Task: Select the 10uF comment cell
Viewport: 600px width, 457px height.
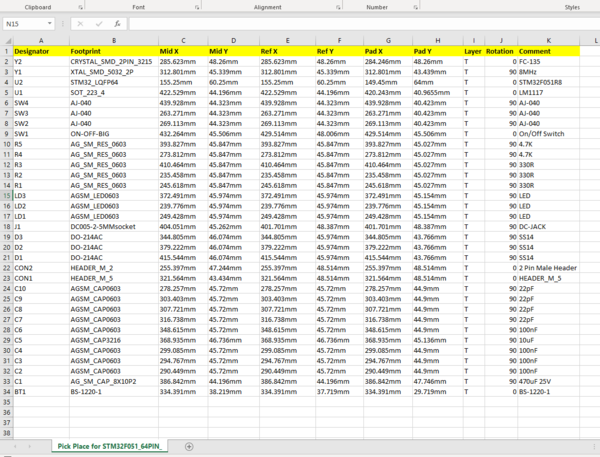Action: click(x=548, y=340)
